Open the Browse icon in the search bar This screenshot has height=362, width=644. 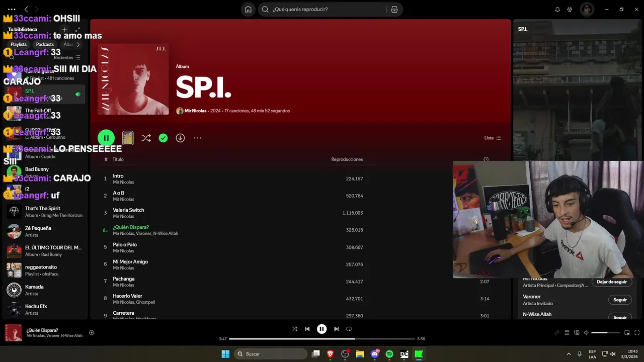[394, 9]
